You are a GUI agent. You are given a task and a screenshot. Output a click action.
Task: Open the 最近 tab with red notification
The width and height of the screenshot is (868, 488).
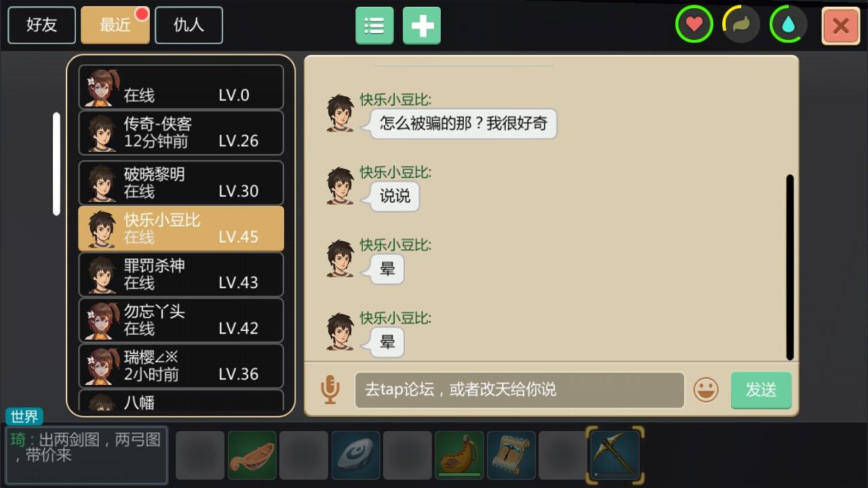click(115, 25)
